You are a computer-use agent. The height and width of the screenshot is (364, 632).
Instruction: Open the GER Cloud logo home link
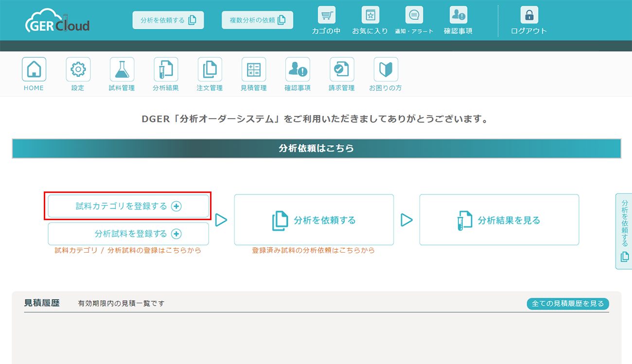(57, 20)
